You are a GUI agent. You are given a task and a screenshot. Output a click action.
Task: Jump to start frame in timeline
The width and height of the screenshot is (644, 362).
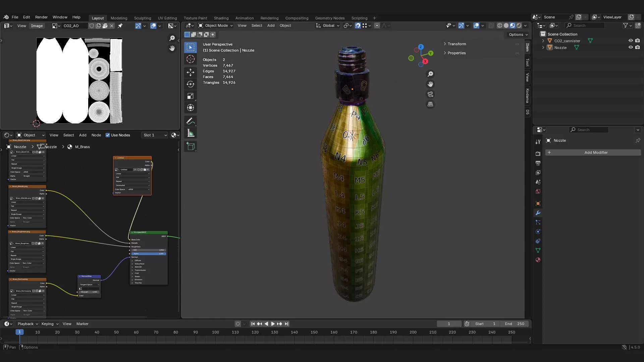click(253, 324)
